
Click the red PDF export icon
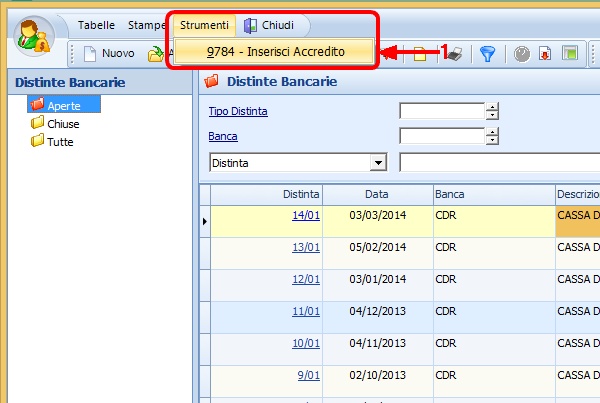point(545,54)
